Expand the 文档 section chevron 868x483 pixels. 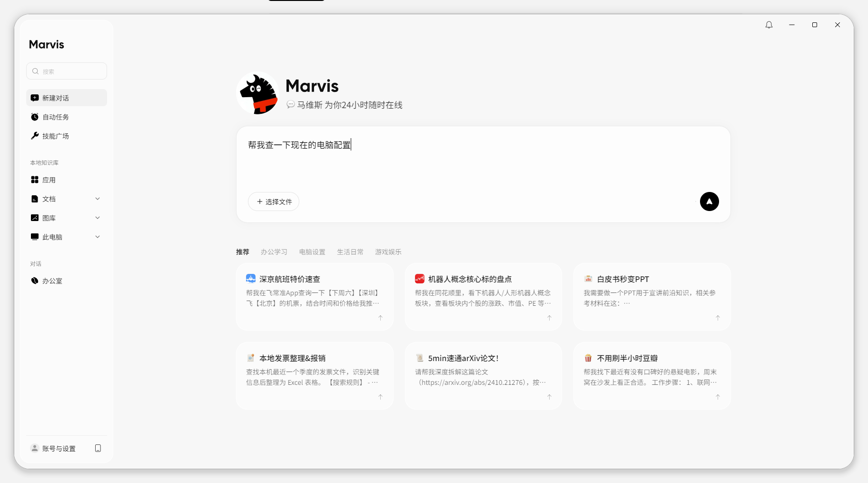(x=98, y=199)
